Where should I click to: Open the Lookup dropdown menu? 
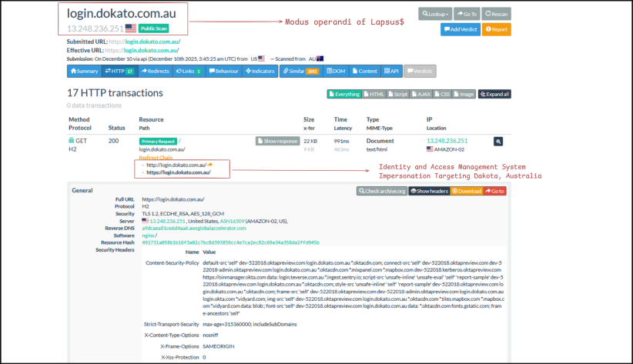click(434, 14)
